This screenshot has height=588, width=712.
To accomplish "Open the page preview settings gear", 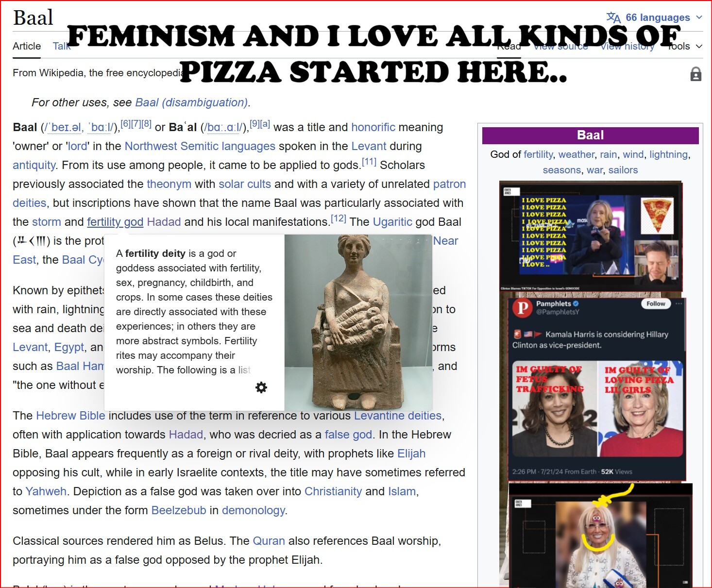I will 261,387.
